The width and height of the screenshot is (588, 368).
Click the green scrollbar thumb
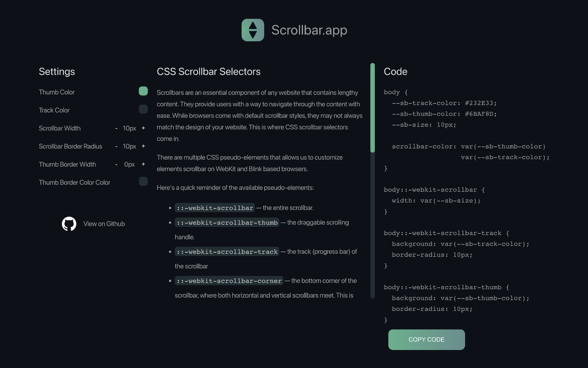pos(372,108)
